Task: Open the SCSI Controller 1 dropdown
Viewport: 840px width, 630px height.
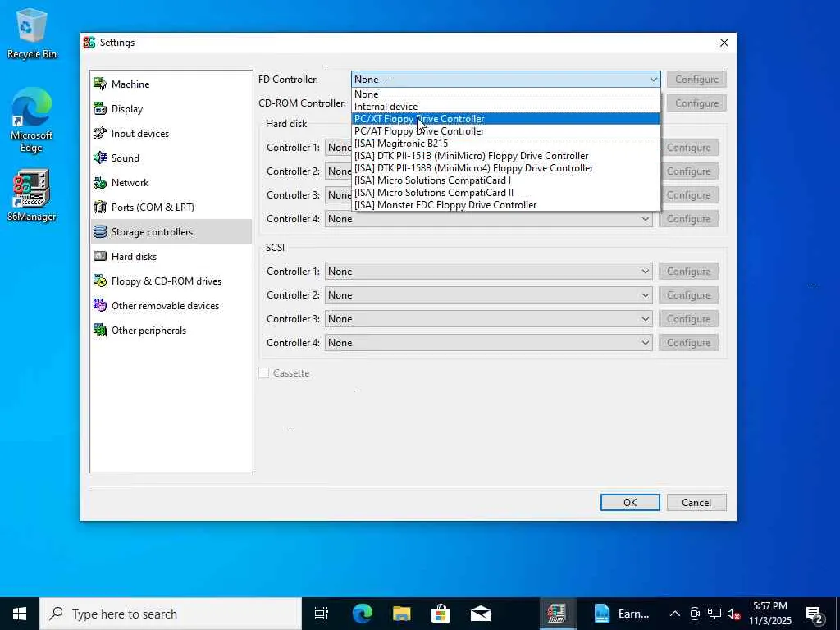Action: [x=489, y=271]
